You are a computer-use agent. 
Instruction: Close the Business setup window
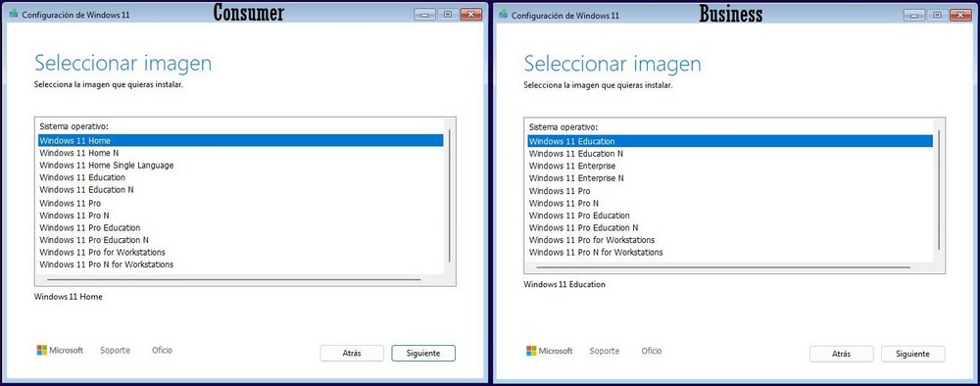pyautogui.click(x=960, y=15)
